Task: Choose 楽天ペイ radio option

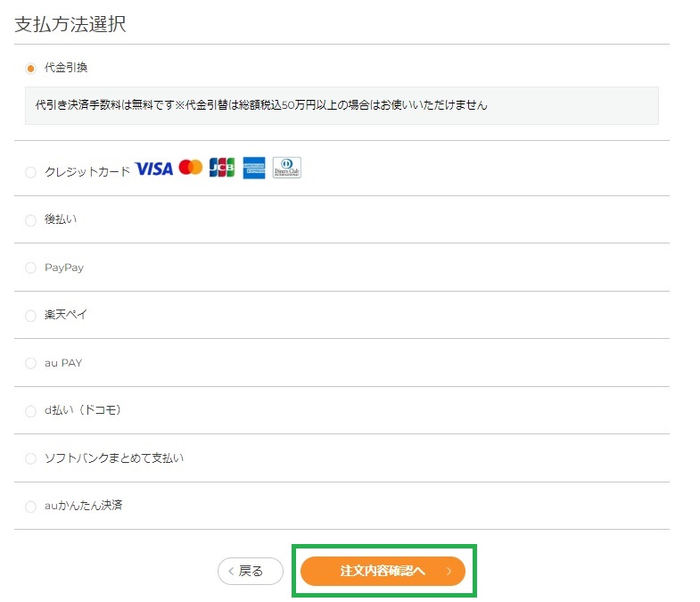Action: (x=30, y=316)
